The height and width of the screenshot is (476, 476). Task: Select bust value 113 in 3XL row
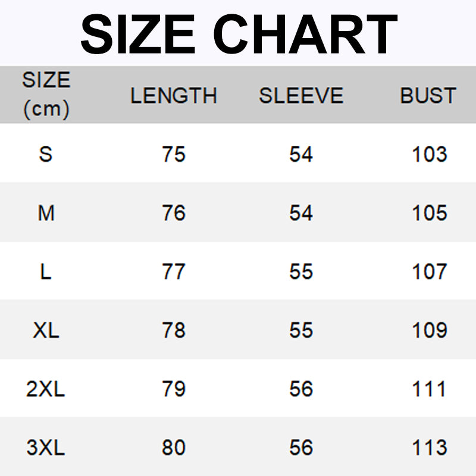coord(429,447)
